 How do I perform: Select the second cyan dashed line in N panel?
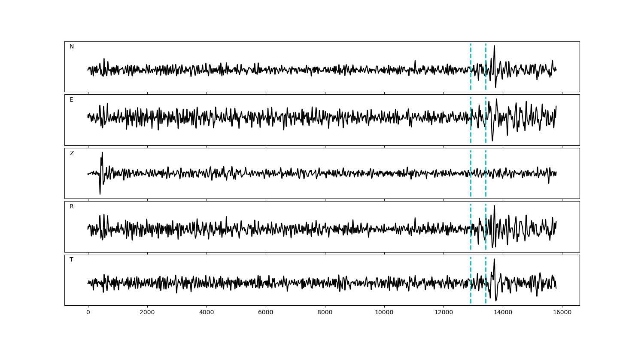[486, 66]
